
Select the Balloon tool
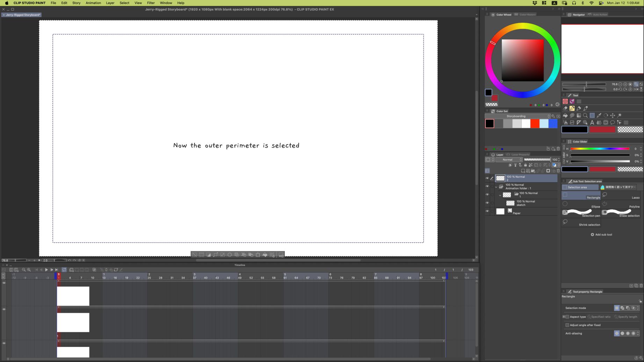[x=613, y=123]
